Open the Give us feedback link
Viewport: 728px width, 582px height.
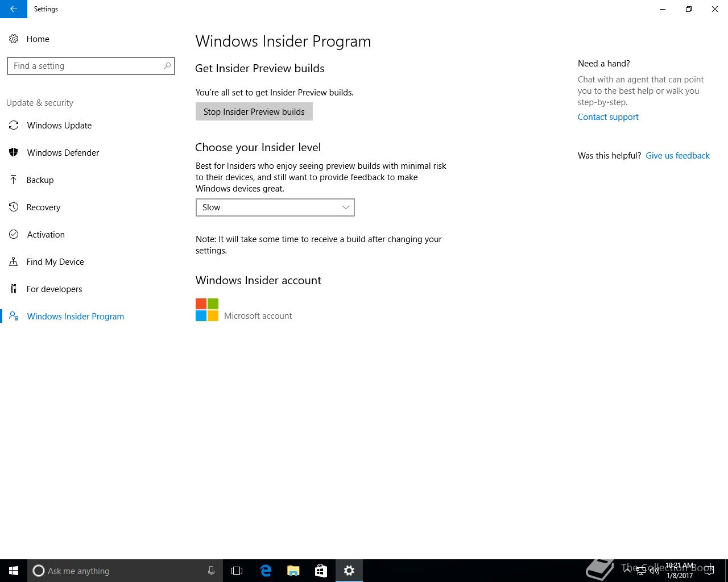tap(677, 156)
